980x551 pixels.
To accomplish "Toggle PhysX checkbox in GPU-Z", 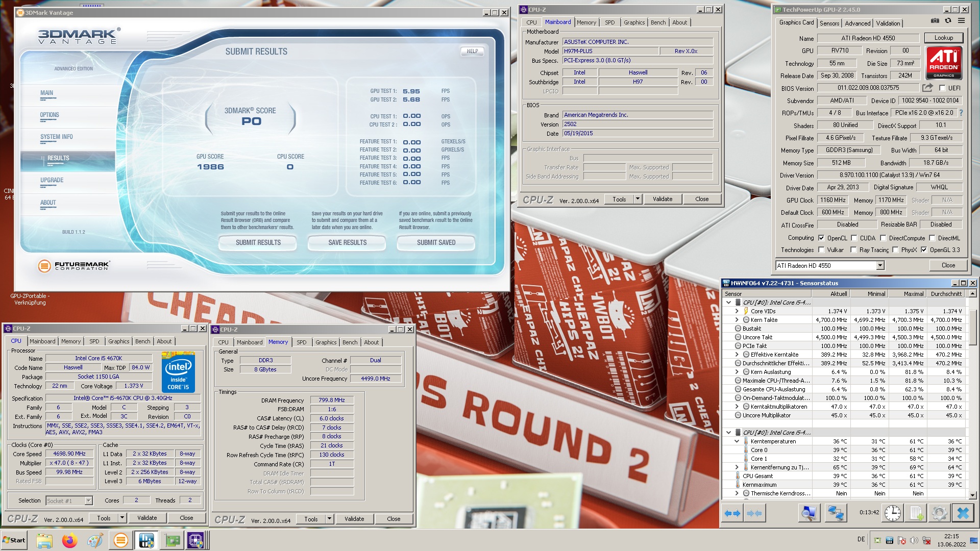I will pyautogui.click(x=895, y=249).
